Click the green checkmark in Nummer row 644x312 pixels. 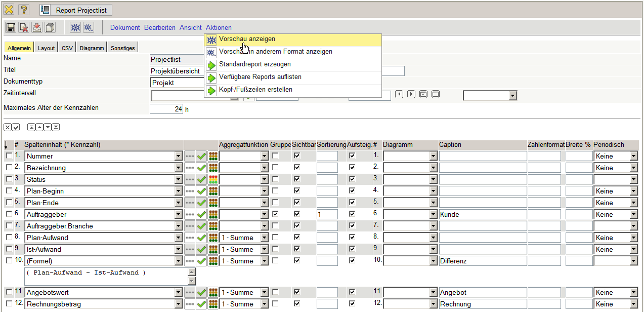coord(201,156)
